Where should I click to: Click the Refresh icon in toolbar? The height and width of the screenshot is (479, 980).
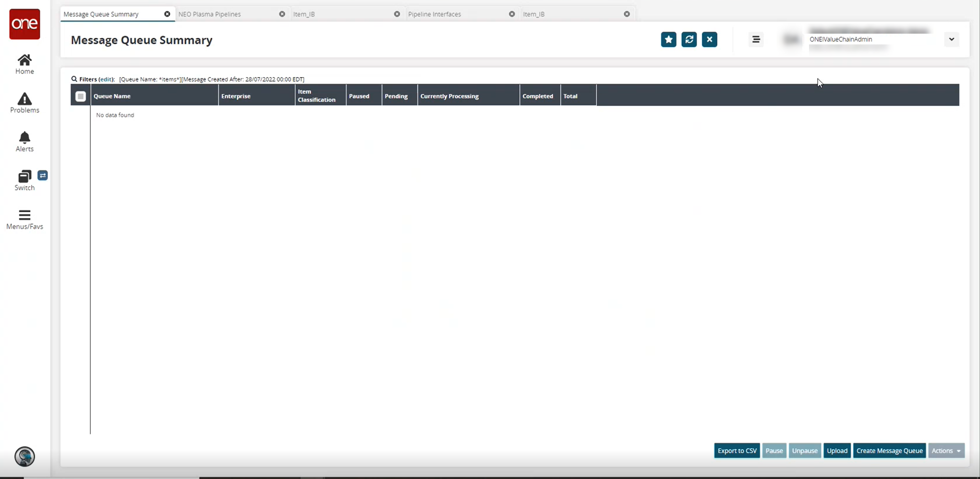coord(689,39)
